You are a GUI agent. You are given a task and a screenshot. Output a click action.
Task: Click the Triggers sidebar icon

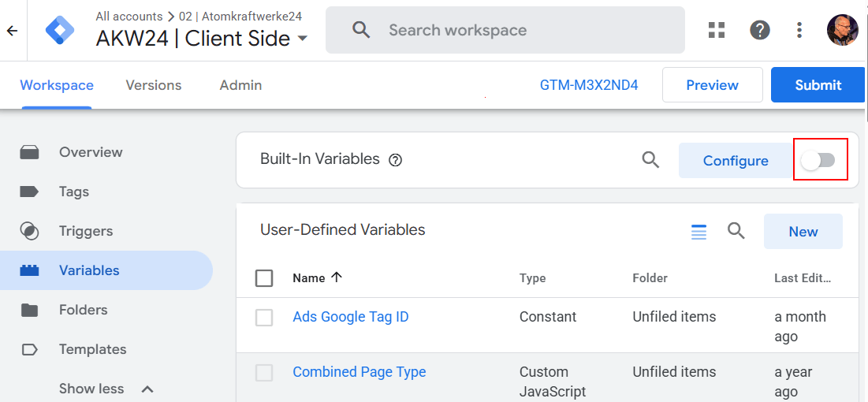point(29,231)
